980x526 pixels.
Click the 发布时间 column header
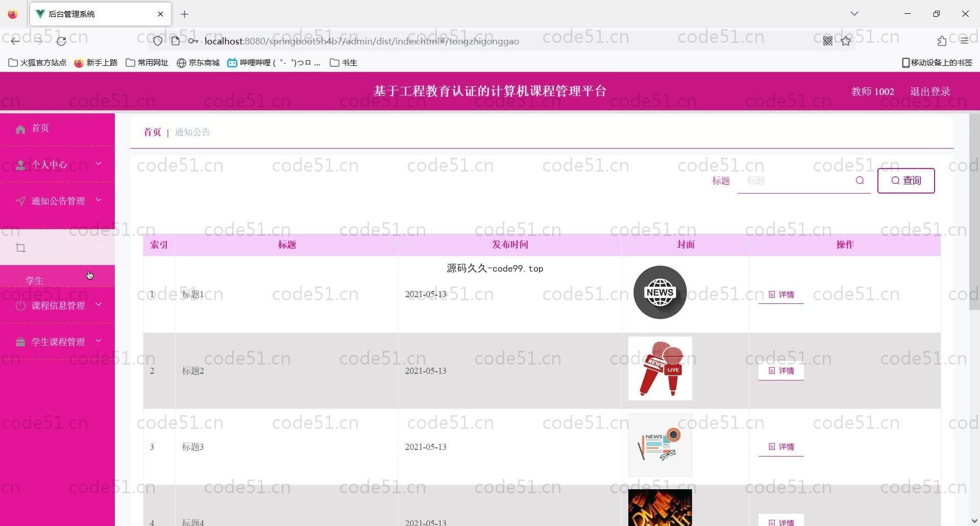click(510, 245)
